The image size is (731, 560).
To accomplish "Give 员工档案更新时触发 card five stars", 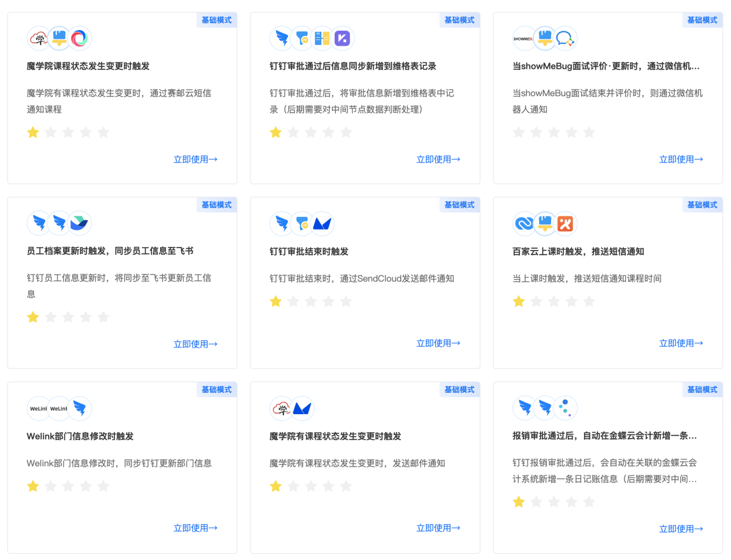I will 104,317.
